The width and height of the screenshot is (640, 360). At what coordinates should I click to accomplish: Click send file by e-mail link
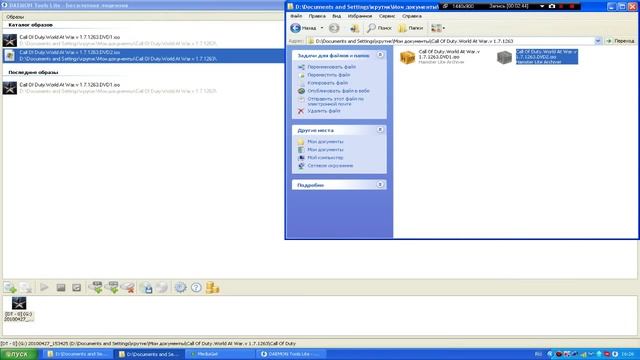(x=335, y=101)
